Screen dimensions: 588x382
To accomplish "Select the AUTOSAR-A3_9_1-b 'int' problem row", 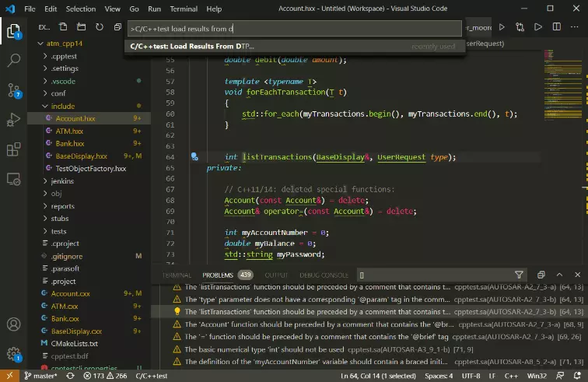I will [x=371, y=349].
